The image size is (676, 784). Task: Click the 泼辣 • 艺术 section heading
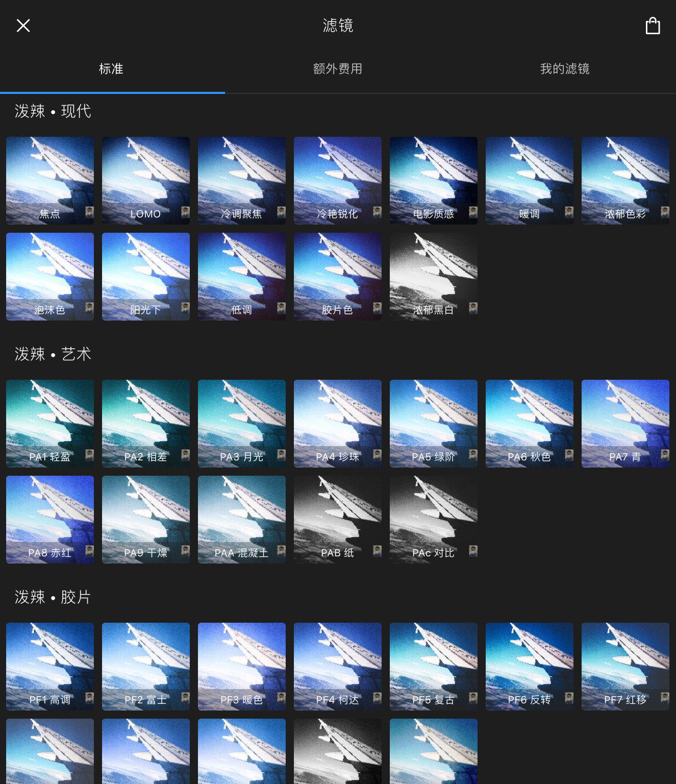[x=53, y=354]
